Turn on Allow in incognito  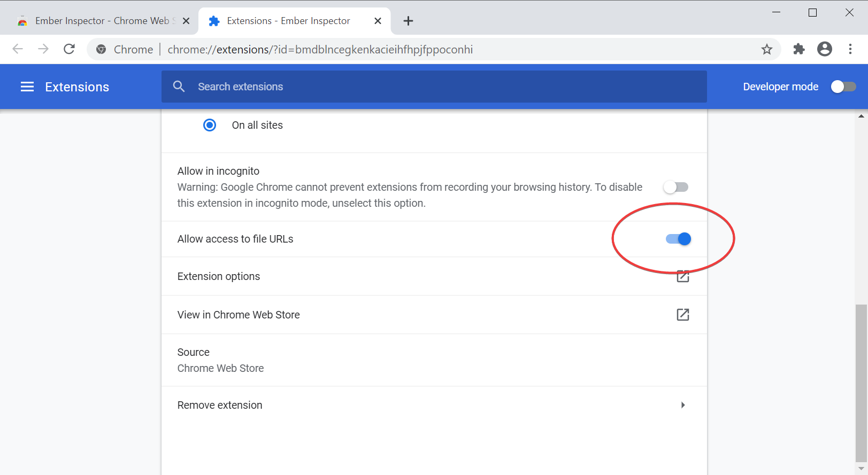[x=675, y=187]
